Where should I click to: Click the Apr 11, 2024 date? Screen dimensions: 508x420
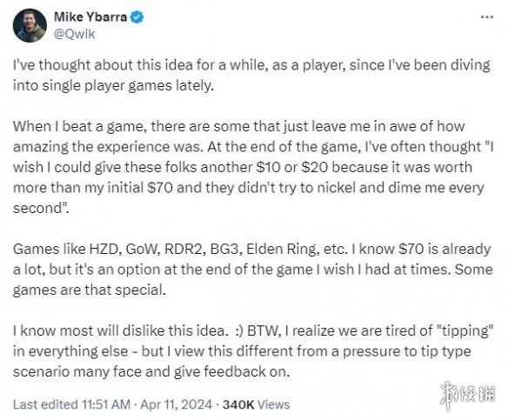177,404
